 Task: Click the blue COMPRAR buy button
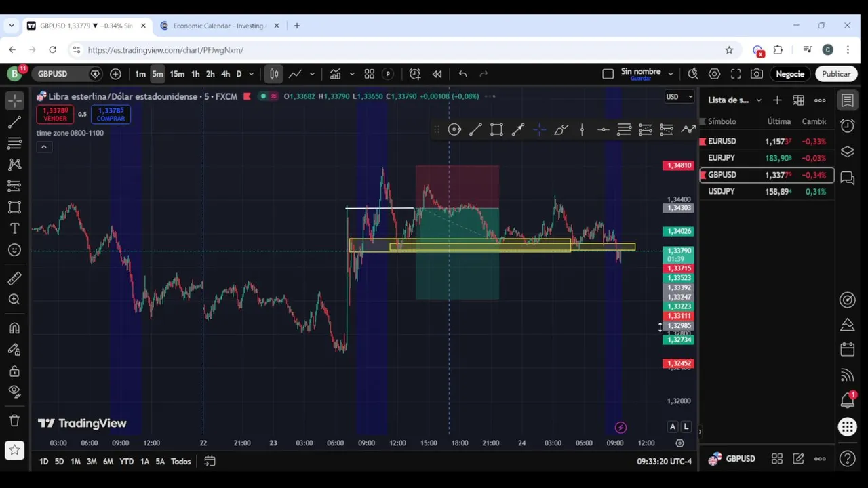point(111,115)
